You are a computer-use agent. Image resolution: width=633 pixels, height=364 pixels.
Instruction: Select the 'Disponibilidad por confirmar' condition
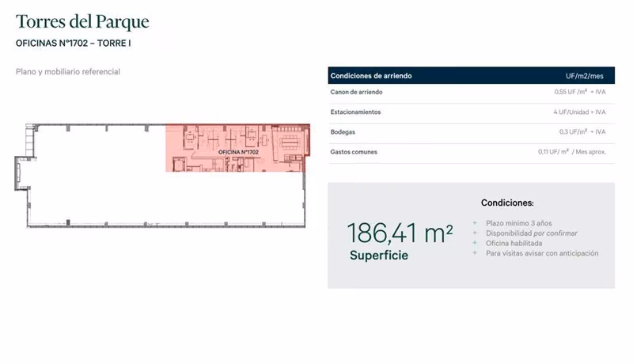pos(531,233)
